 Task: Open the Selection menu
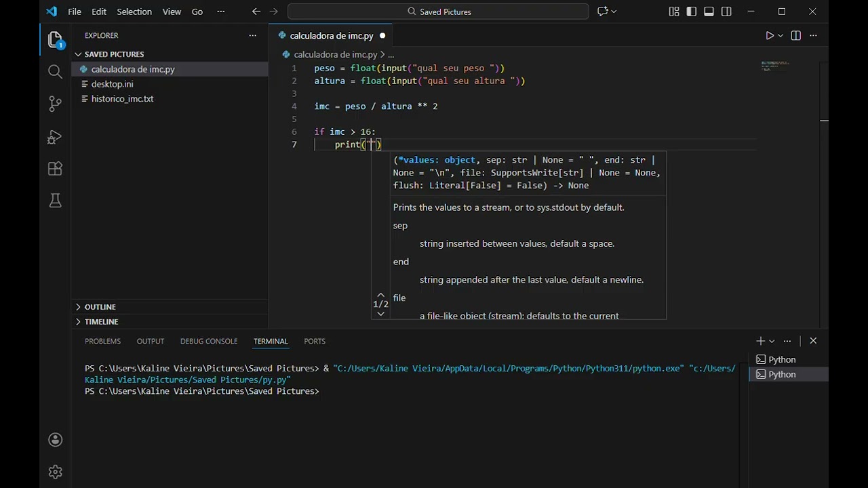[x=134, y=12]
